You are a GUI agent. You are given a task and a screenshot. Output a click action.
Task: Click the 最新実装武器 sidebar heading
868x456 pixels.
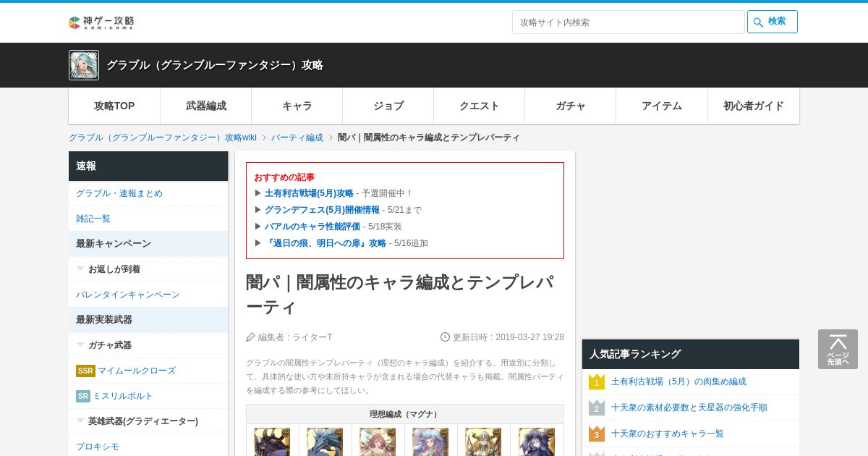[148, 320]
